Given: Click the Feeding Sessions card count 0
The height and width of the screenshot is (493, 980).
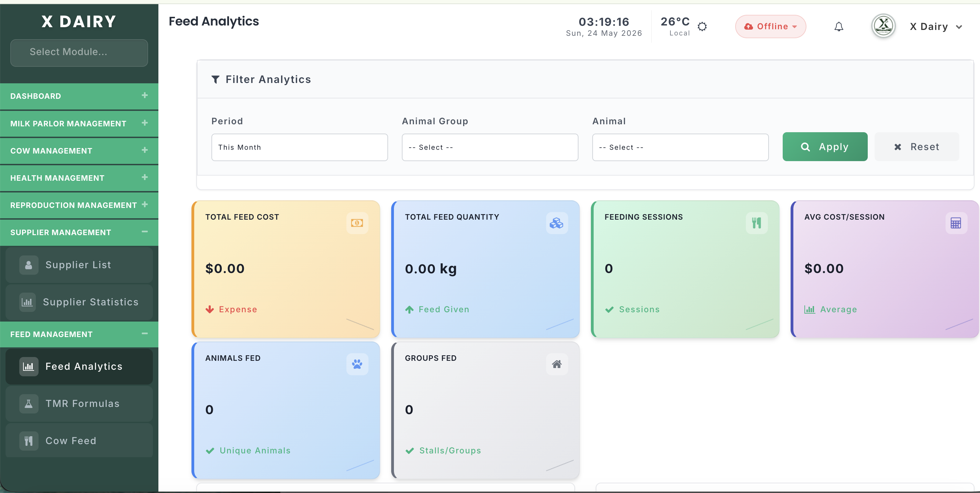Looking at the screenshot, I should point(609,269).
